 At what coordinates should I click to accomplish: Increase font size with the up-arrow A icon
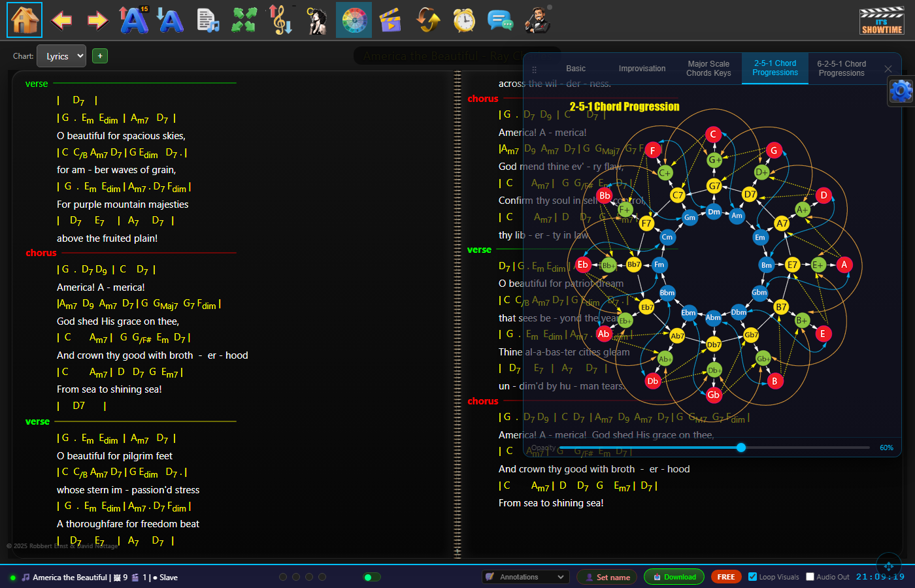click(134, 20)
